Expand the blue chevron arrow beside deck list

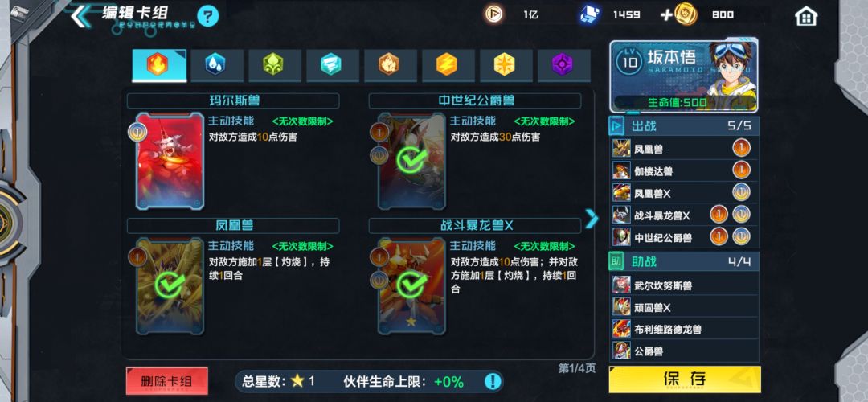(x=592, y=218)
